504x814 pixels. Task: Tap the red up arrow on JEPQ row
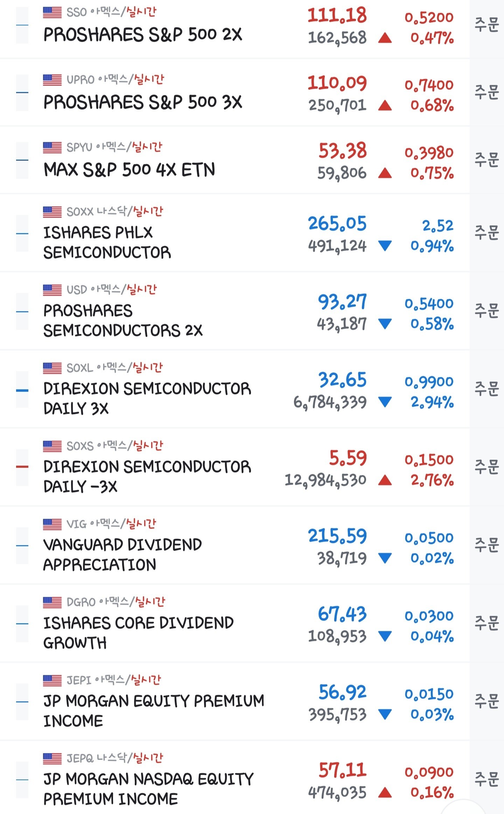(x=385, y=793)
